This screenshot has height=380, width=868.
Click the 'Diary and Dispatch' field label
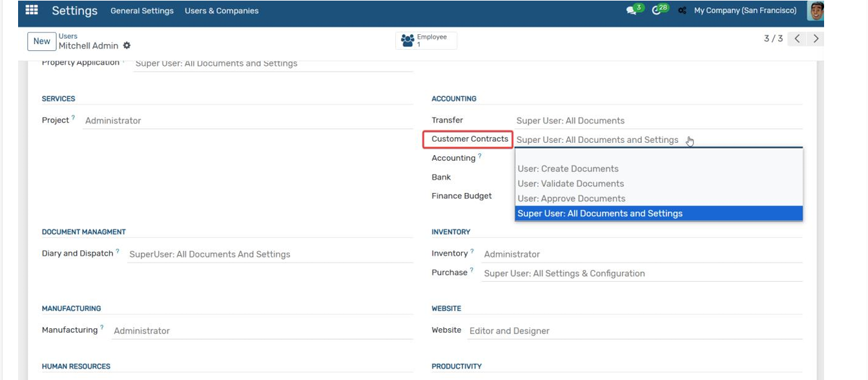pos(77,253)
